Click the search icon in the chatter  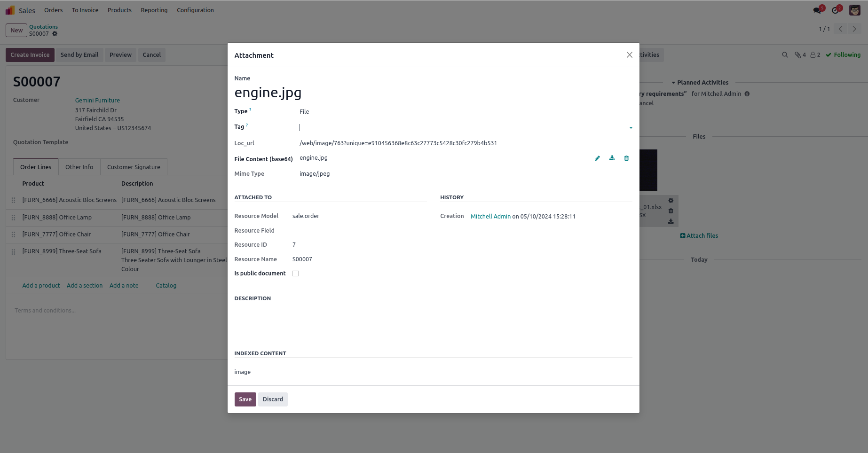point(785,55)
